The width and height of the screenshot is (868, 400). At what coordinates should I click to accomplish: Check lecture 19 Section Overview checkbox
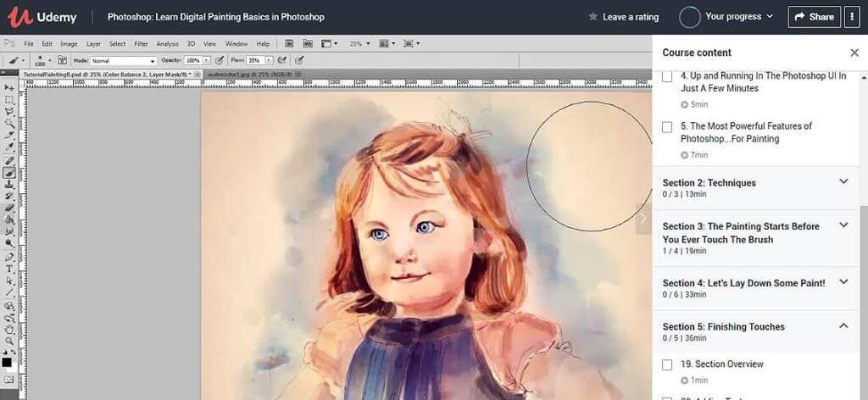click(x=667, y=364)
